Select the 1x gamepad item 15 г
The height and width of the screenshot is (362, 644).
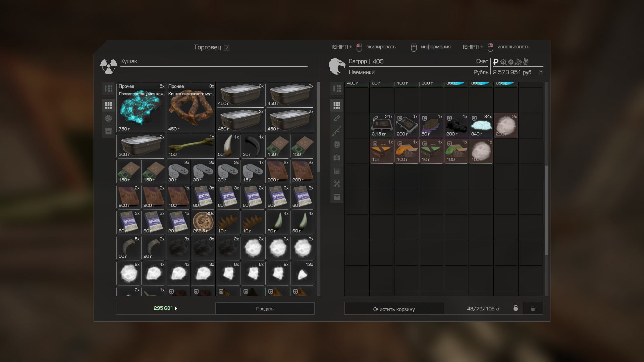tap(253, 171)
